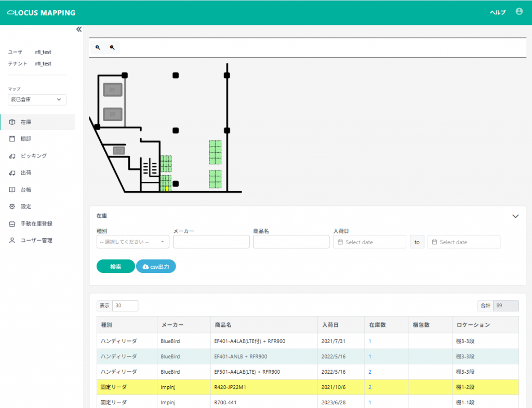532x408 pixels.
Task: Collapse the sidebar with the double-chevron icon
Action: (79, 30)
